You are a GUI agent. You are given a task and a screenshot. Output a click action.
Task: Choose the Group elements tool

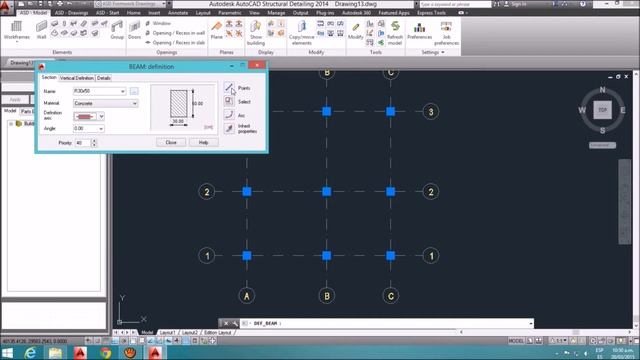[x=117, y=30]
